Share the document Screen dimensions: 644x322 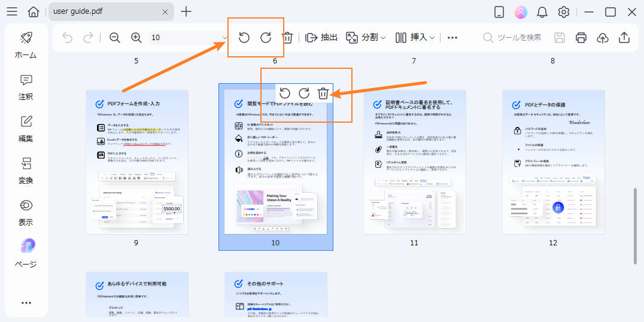[x=624, y=37]
